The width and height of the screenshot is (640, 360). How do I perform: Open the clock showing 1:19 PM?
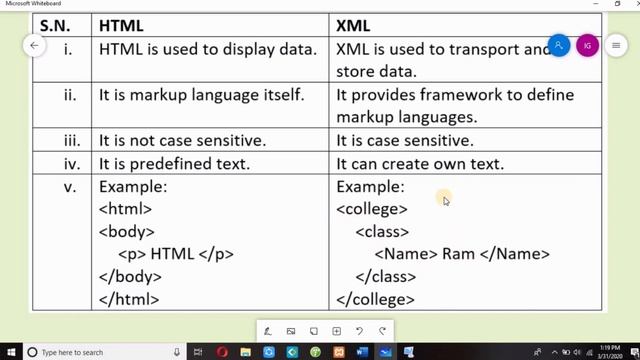(x=610, y=352)
